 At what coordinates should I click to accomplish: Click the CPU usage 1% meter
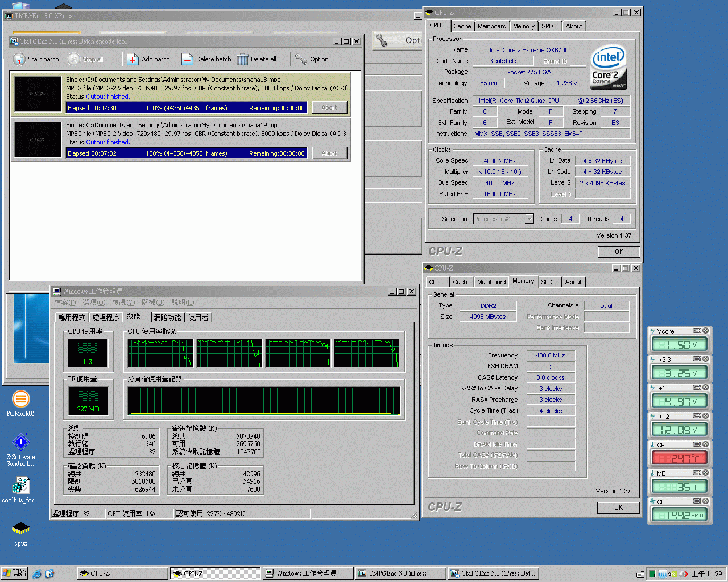click(88, 353)
